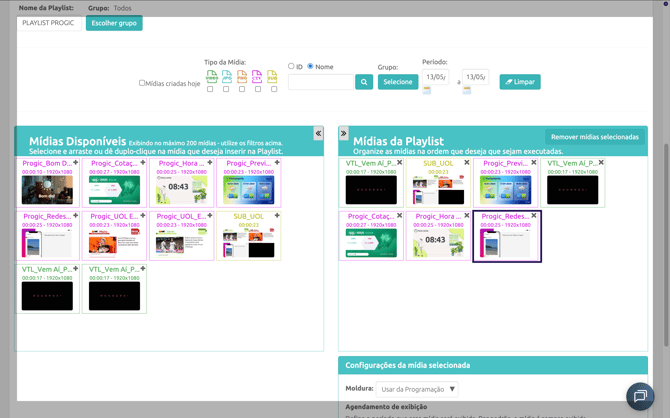Screen dimensions: 670x418
Task: Remove selected Progic_Redes... from playlist with X
Action: [x=534, y=215]
